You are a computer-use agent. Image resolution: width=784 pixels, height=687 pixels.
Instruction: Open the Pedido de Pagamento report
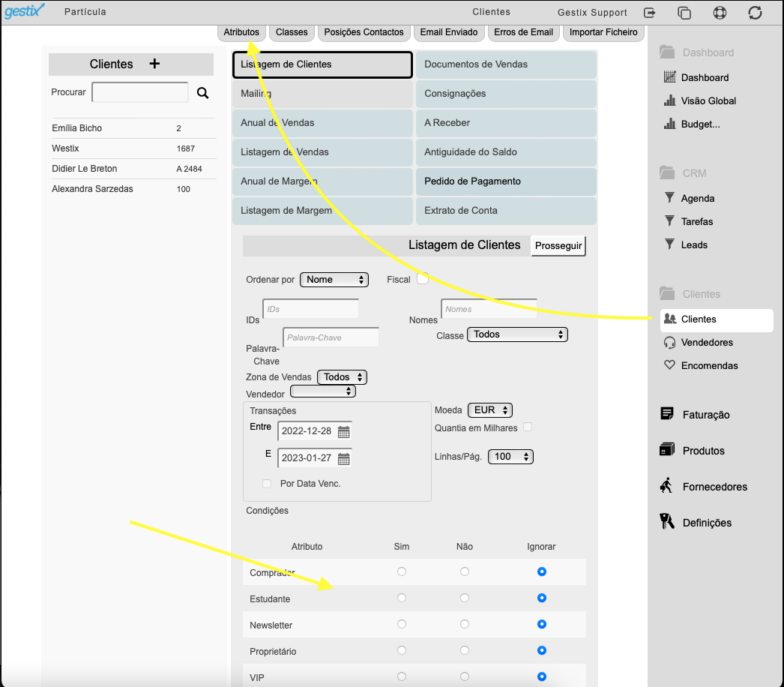click(x=506, y=181)
